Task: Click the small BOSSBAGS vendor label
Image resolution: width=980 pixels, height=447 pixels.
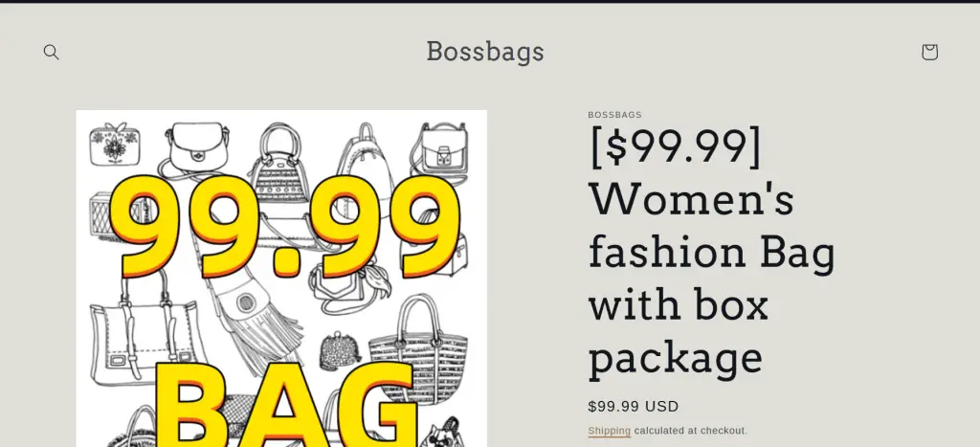Action: (x=614, y=115)
